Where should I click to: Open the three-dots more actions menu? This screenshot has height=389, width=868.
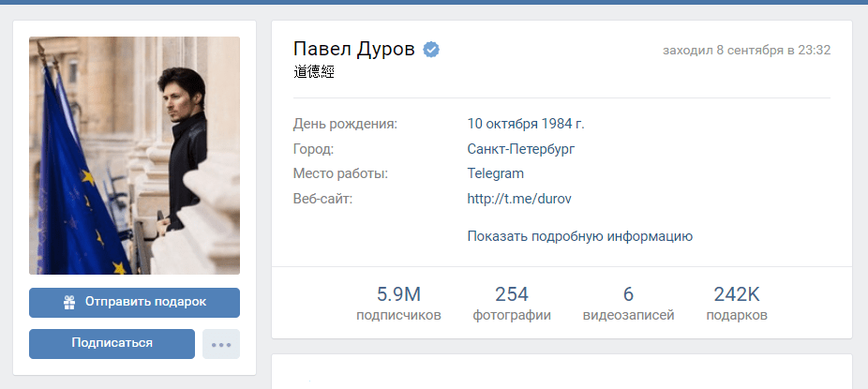pos(221,344)
